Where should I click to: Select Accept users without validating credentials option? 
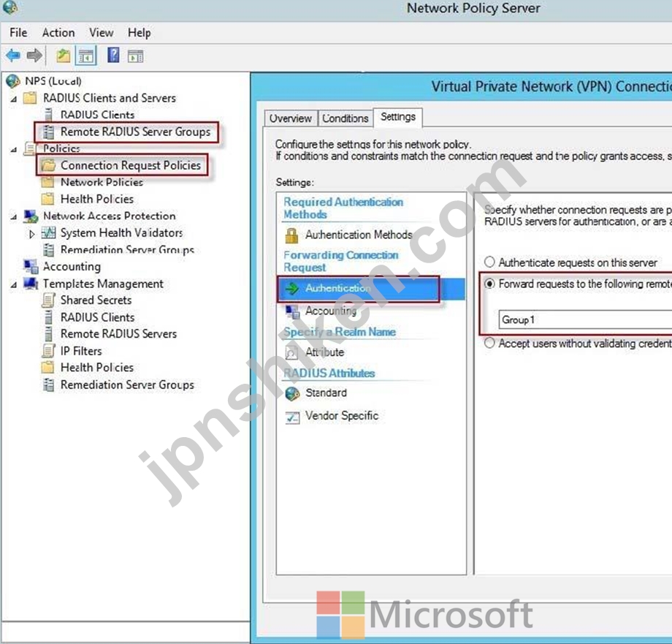(489, 344)
